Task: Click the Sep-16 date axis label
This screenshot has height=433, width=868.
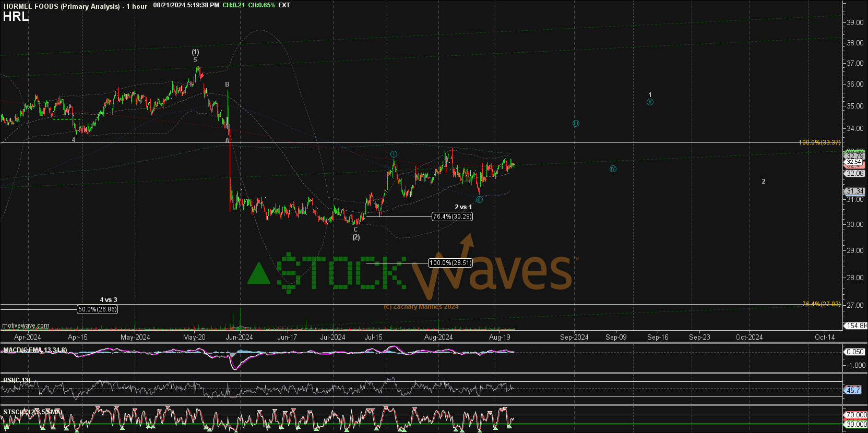Action: point(658,337)
